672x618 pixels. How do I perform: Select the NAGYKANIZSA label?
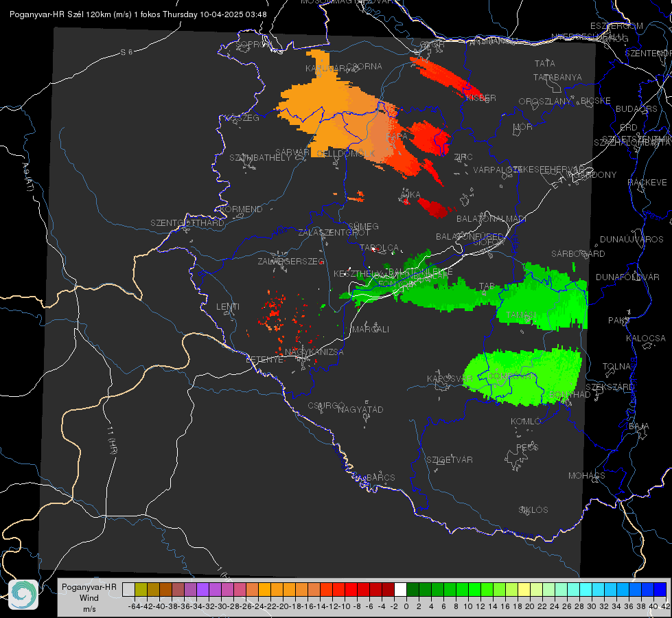pos(314,352)
